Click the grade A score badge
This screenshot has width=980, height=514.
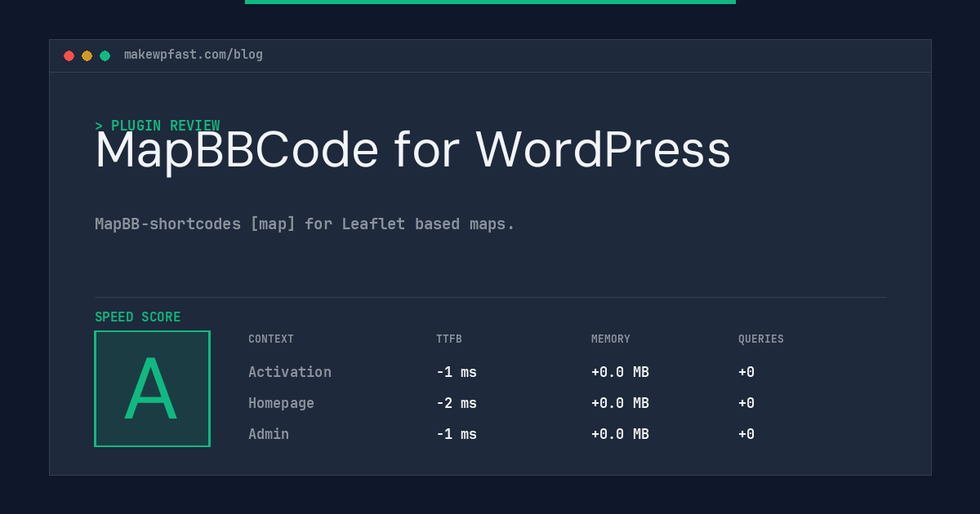[x=152, y=388]
